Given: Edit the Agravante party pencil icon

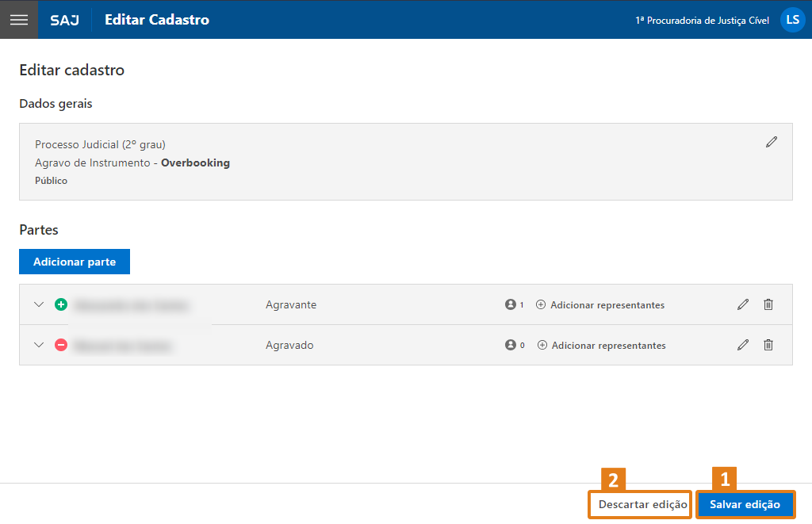Looking at the screenshot, I should point(743,304).
